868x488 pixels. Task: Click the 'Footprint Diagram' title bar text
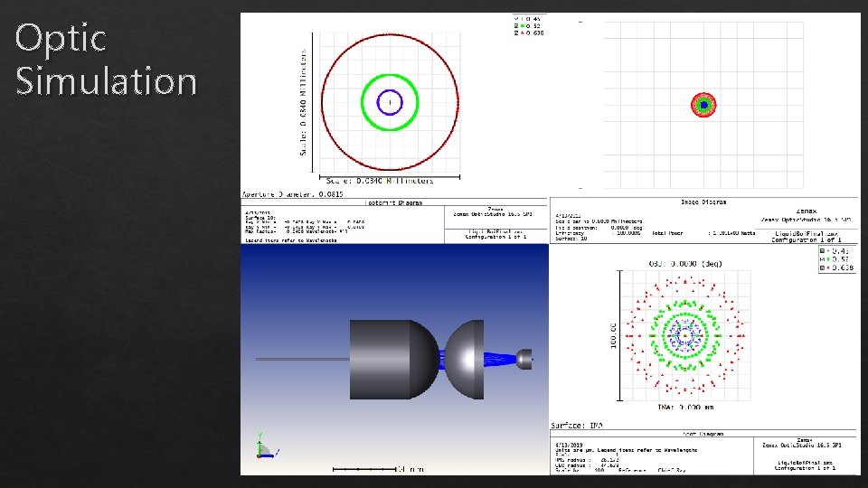pos(393,202)
